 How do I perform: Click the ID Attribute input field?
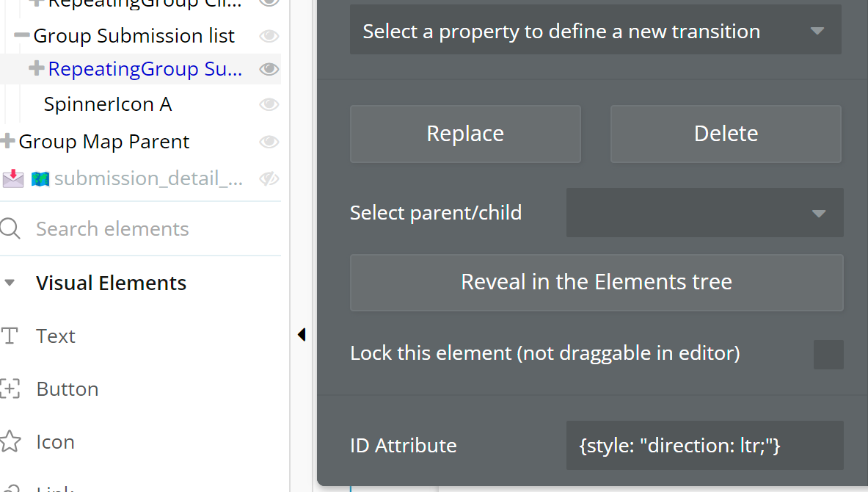[x=704, y=445]
